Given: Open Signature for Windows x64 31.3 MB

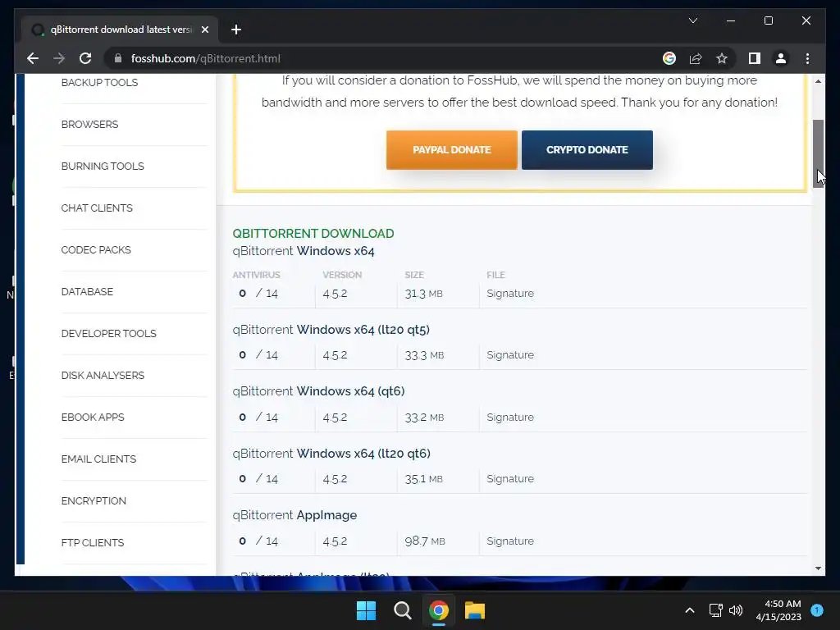Looking at the screenshot, I should [510, 294].
